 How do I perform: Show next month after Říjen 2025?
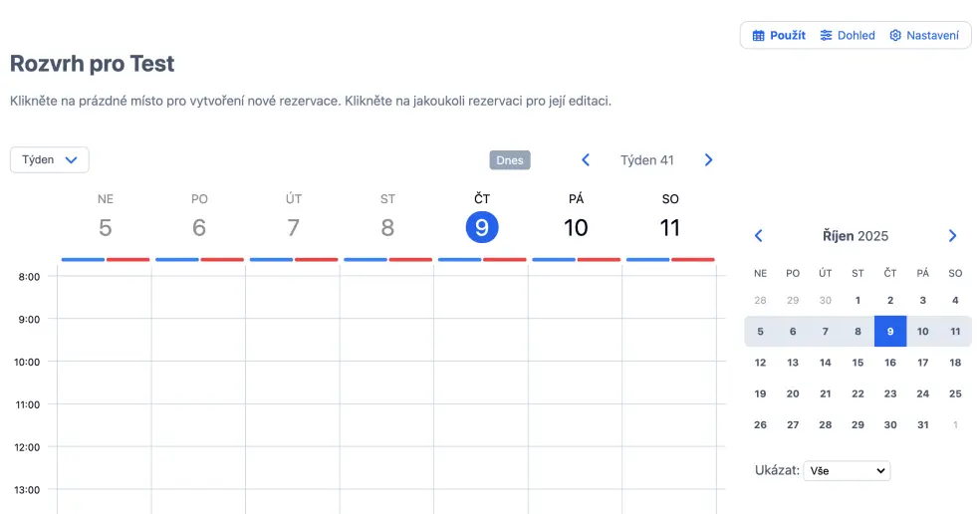952,236
